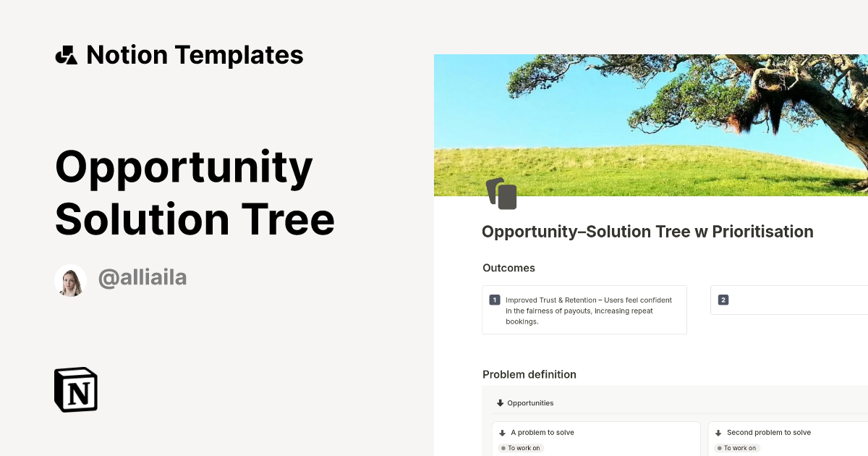
Task: Click the Outcomes section heading
Action: click(509, 268)
